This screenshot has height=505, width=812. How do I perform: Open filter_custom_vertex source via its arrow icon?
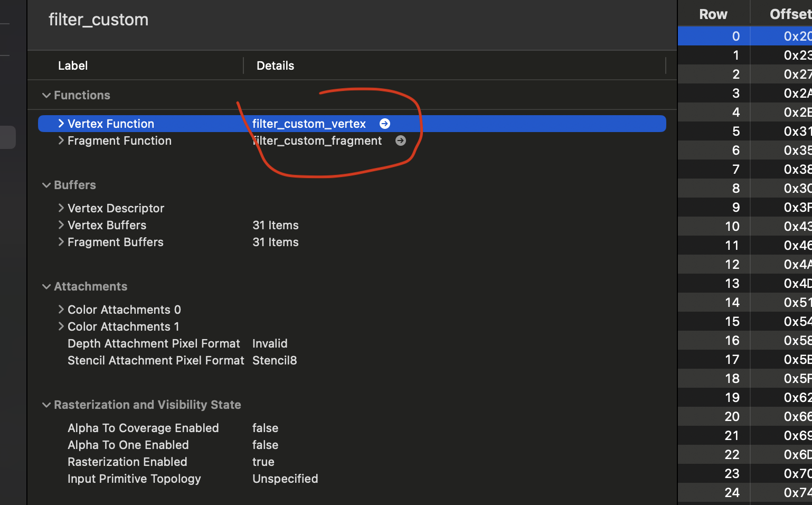point(385,124)
